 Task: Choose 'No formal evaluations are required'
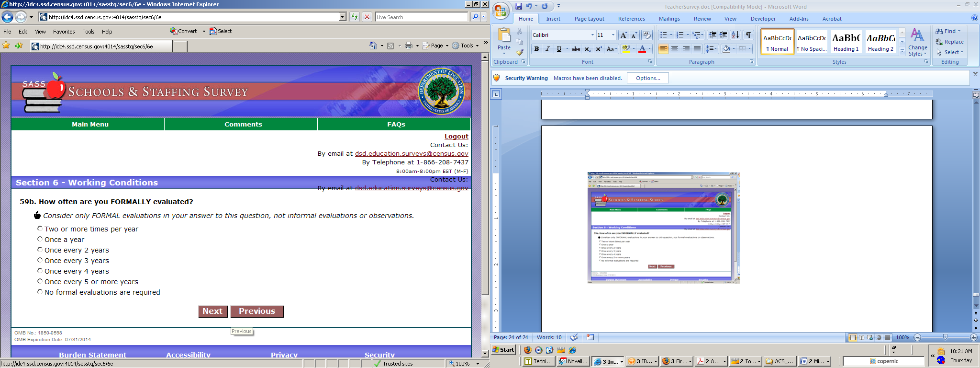pyautogui.click(x=40, y=292)
